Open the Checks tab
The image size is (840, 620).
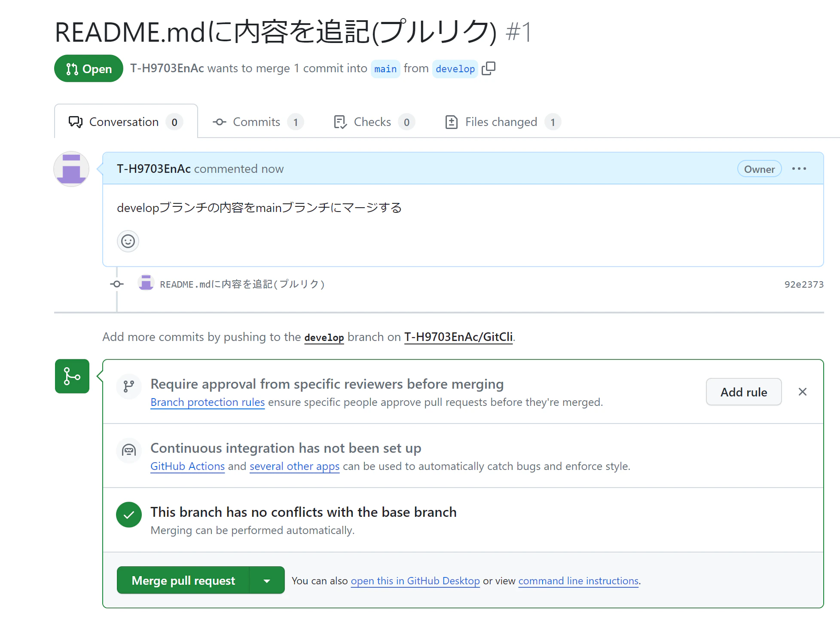click(373, 122)
